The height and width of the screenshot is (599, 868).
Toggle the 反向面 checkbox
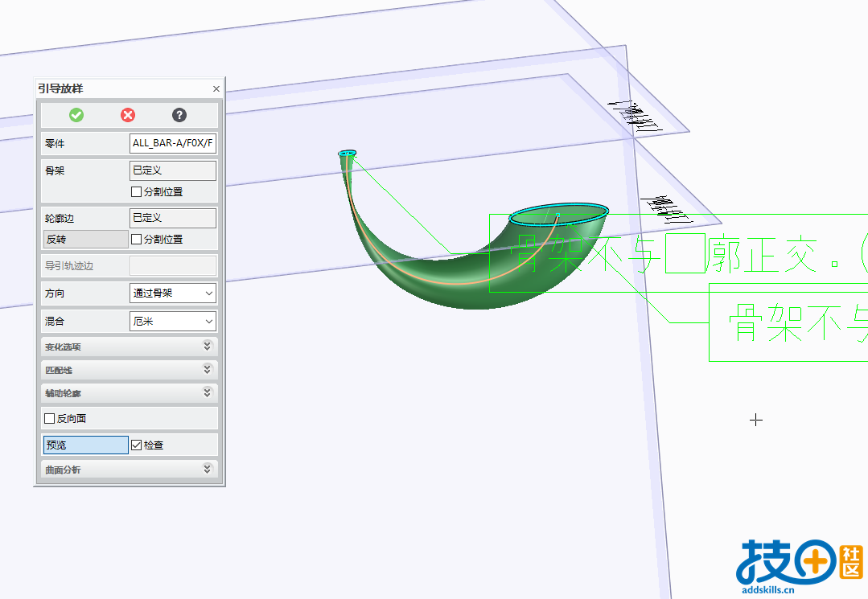tap(49, 419)
